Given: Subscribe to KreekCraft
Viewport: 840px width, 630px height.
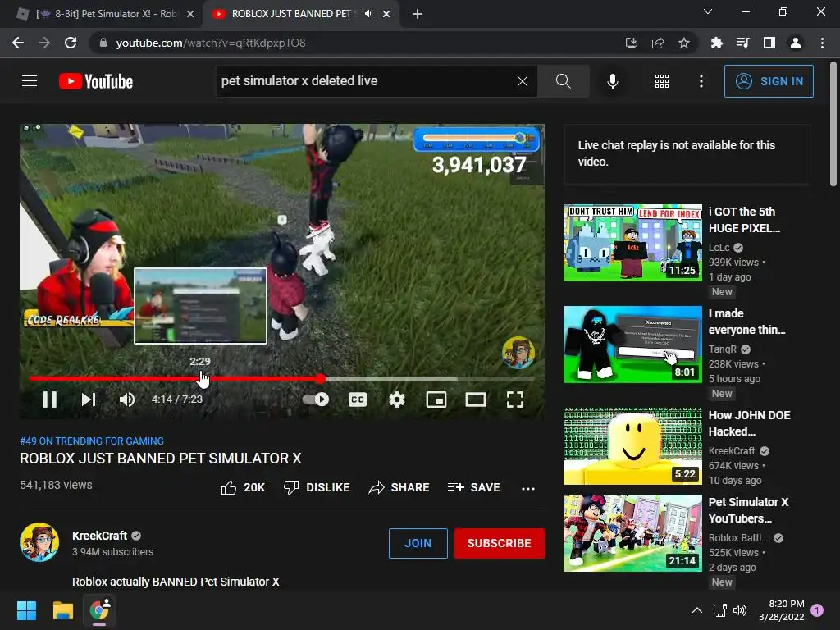Looking at the screenshot, I should click(x=500, y=543).
